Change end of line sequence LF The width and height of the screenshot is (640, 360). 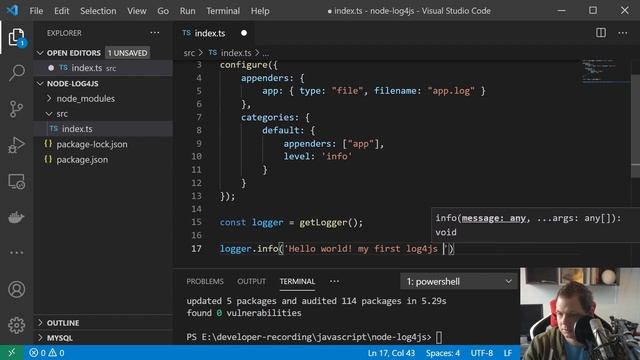coord(507,353)
